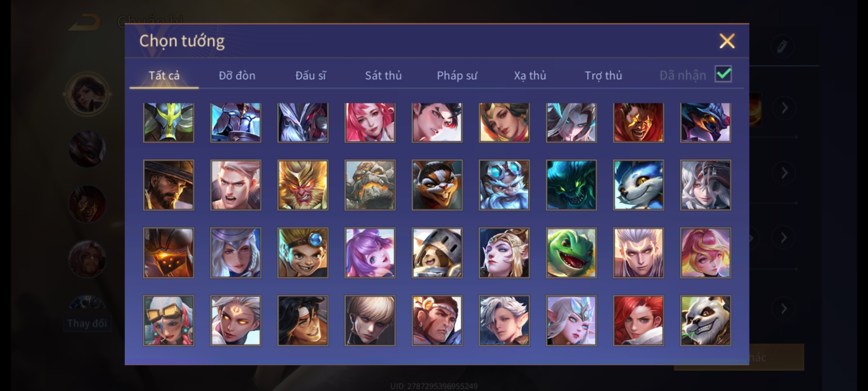Choose the purple-haired chibi girl hero
Viewport: 868px width, 391px height.
pos(370,253)
